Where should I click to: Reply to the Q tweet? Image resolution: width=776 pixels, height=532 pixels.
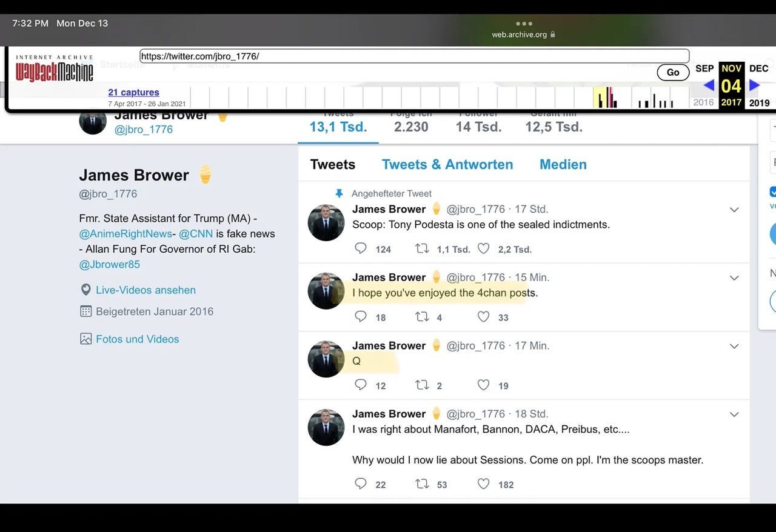pyautogui.click(x=361, y=385)
